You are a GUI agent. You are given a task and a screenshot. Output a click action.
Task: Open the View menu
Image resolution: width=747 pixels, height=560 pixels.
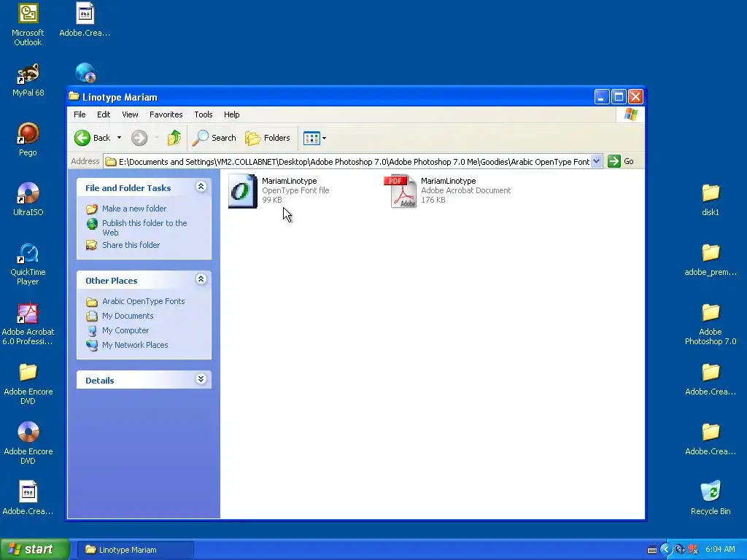(x=130, y=114)
